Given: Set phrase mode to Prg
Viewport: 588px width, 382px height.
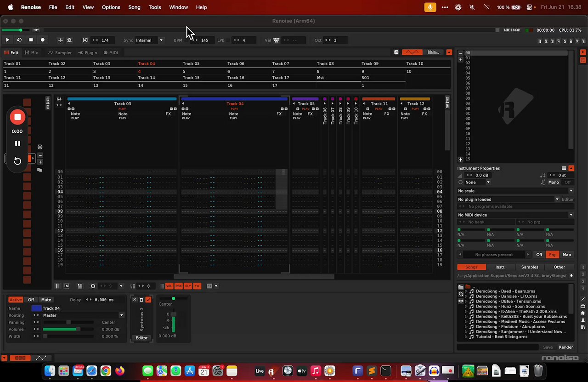Looking at the screenshot, I should tap(552, 255).
